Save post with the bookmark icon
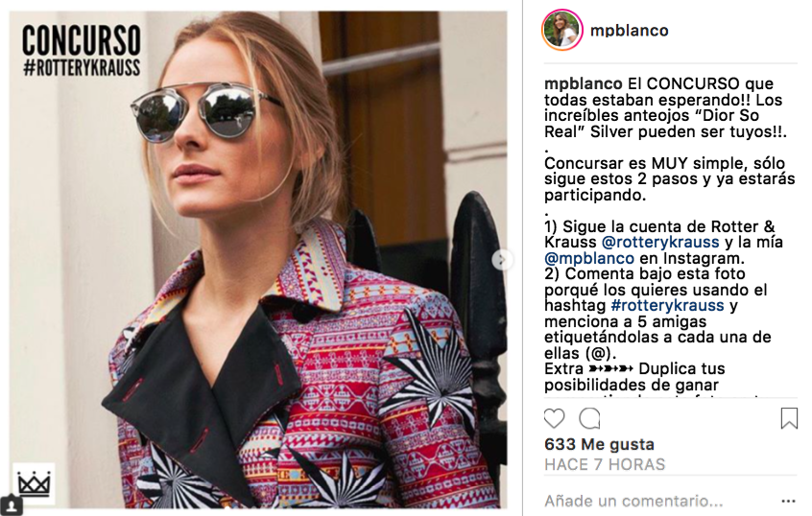The width and height of the screenshot is (812, 516). click(x=789, y=418)
